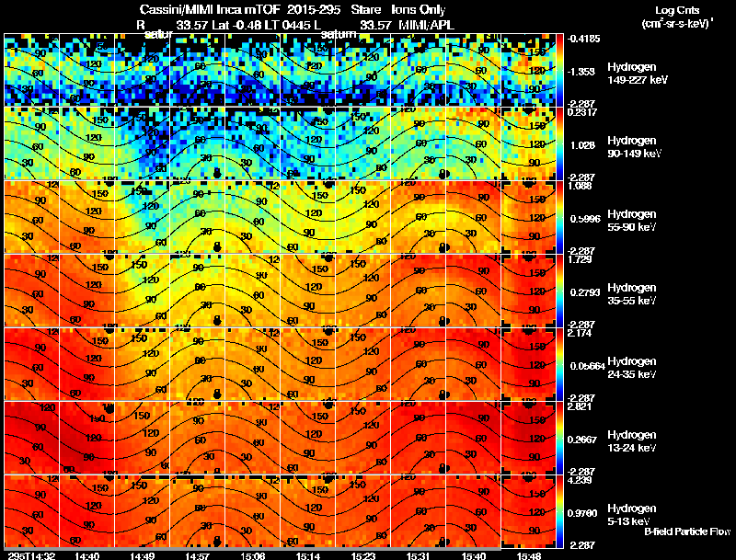Select the 'Hydrogen 149-227 keV' row label
736x560 pixels.
click(x=637, y=74)
